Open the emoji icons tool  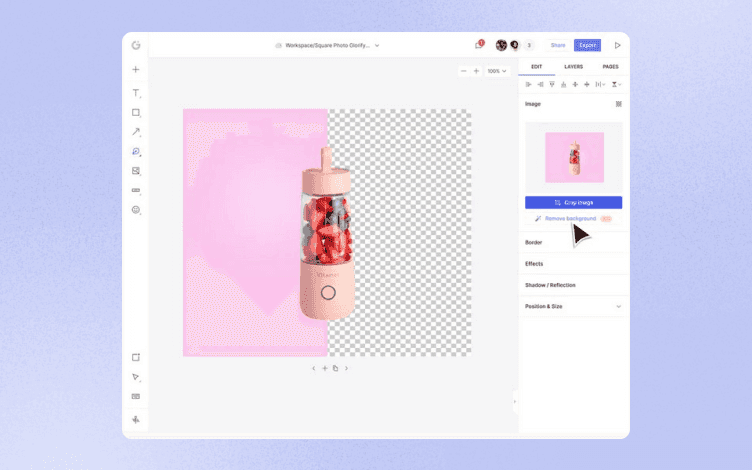tap(136, 210)
